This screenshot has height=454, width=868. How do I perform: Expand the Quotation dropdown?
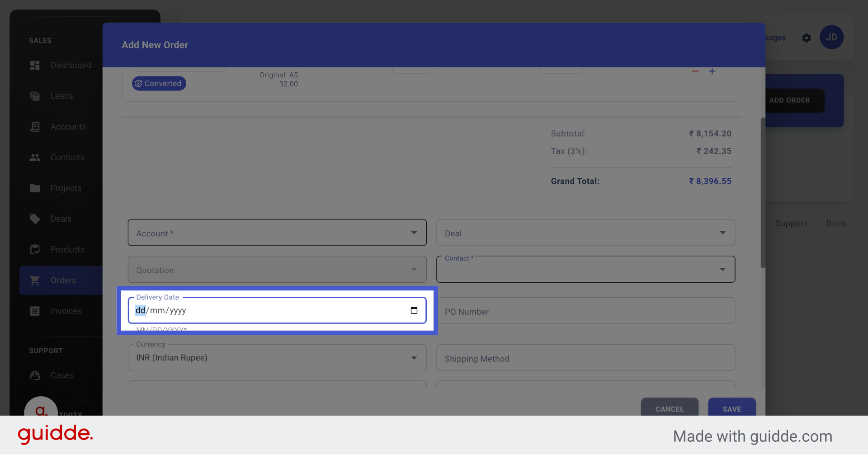[277, 270]
